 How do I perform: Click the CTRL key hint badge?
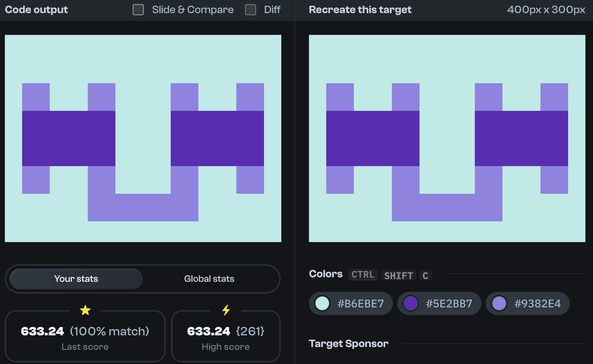coord(363,275)
